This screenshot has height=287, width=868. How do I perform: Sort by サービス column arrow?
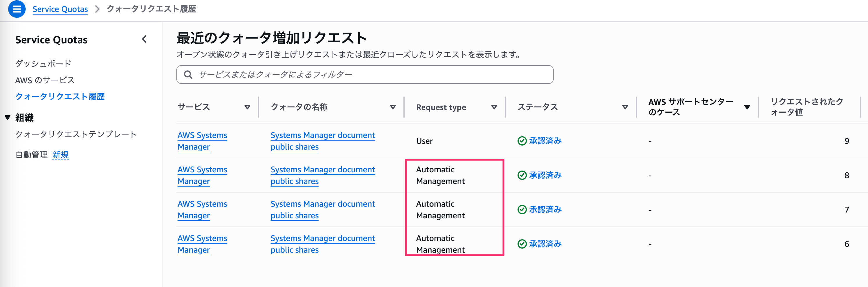(247, 107)
